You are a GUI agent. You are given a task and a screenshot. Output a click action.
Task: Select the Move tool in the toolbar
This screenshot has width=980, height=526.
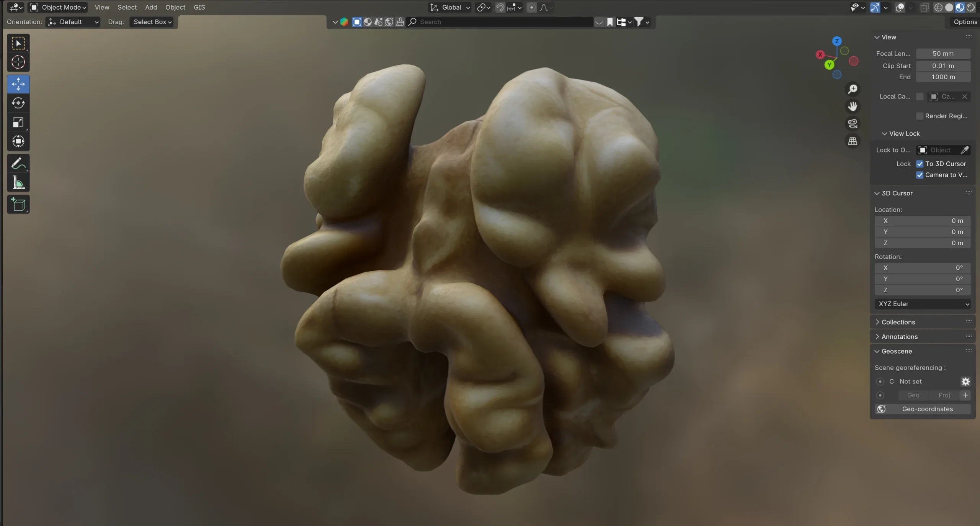pyautogui.click(x=18, y=84)
